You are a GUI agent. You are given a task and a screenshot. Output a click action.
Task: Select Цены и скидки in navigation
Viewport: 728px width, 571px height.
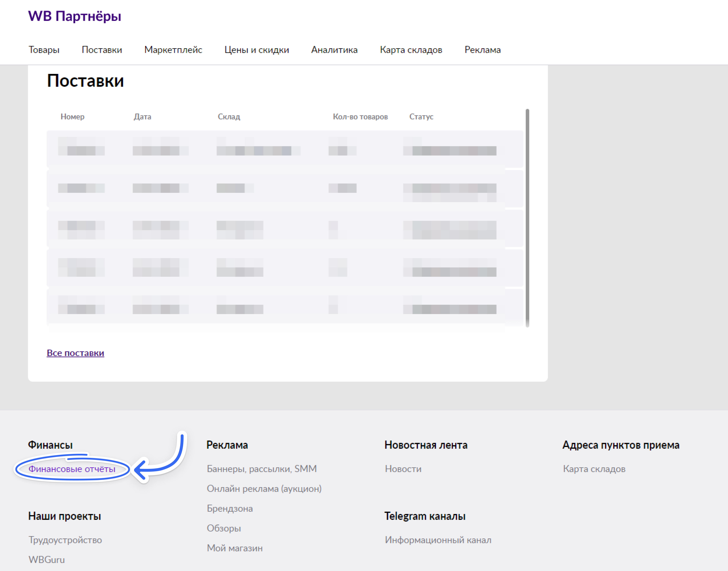pos(257,50)
